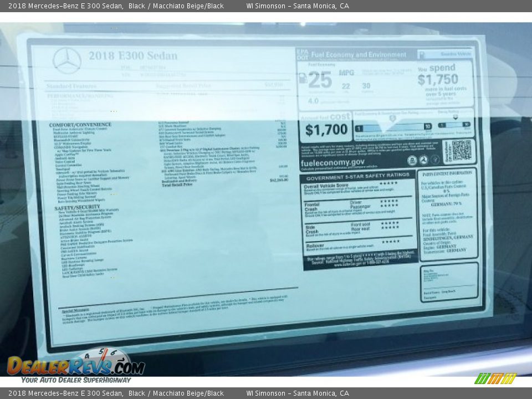This screenshot has height=399, width=532.
Task: Click the Government 5-Star Safety Ratings header
Action: click(x=358, y=175)
